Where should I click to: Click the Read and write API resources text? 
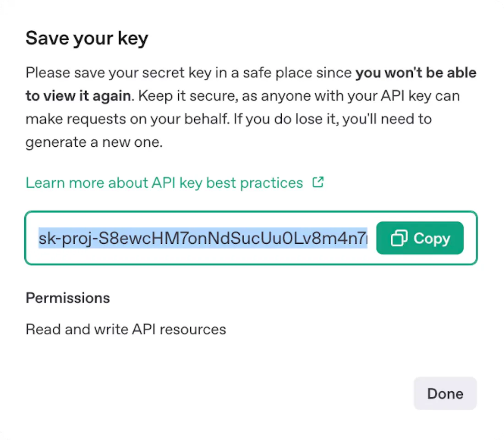pos(126,329)
